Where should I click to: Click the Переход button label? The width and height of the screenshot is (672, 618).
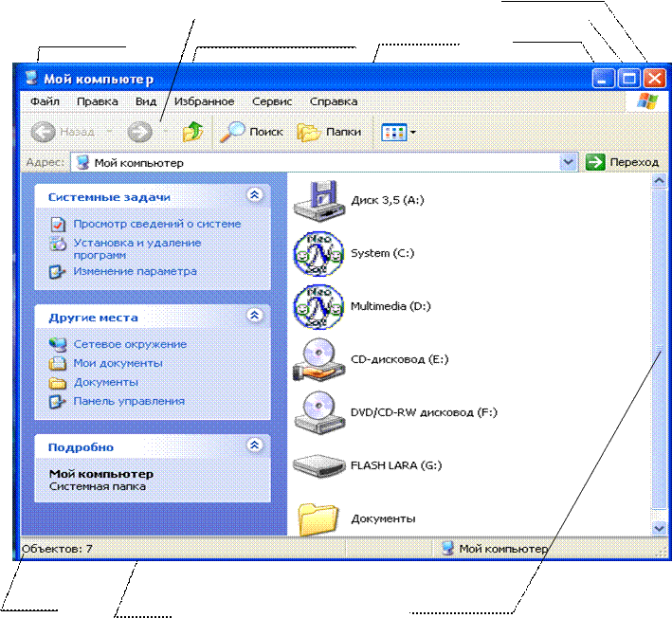634,162
